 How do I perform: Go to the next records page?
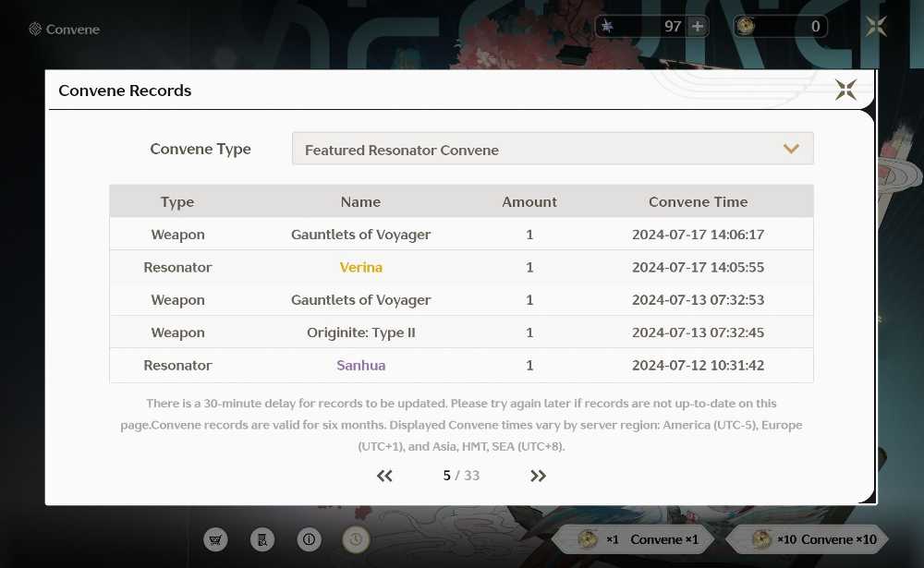tap(538, 476)
